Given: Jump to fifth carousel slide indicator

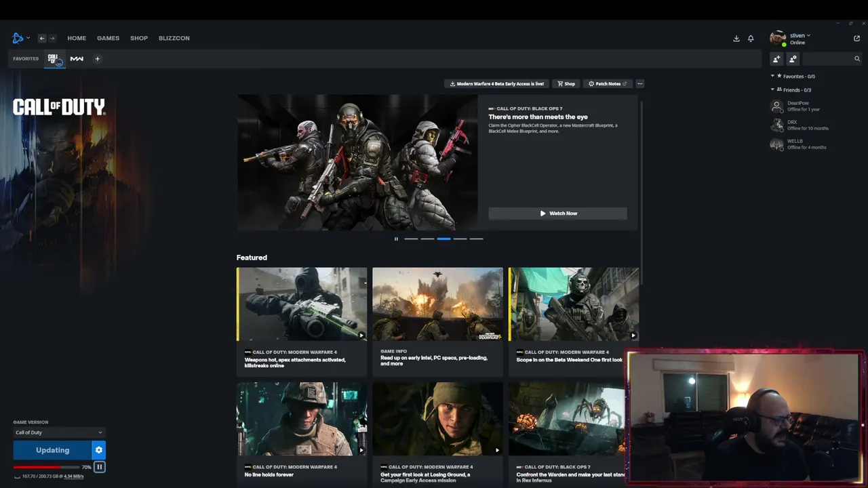Looking at the screenshot, I should tap(476, 239).
